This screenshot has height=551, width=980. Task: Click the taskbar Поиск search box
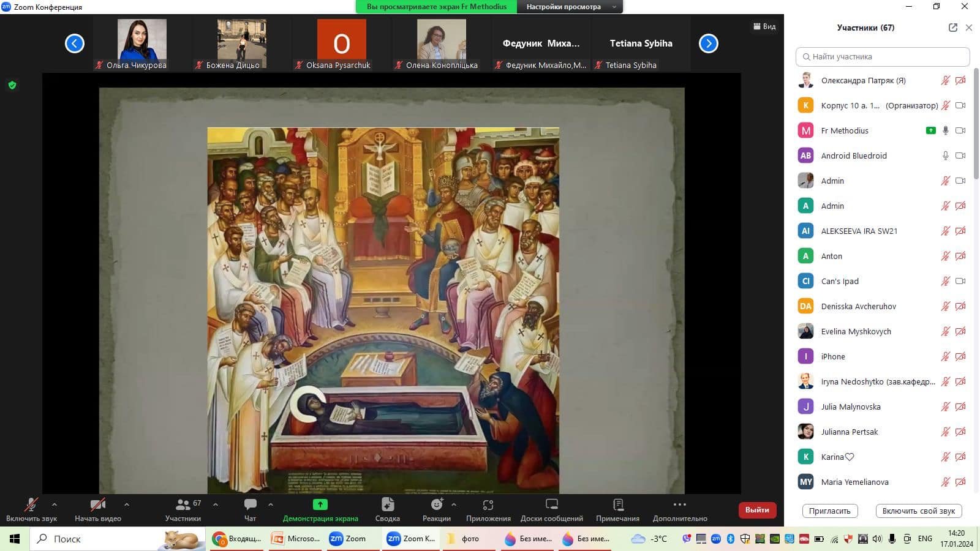point(118,539)
